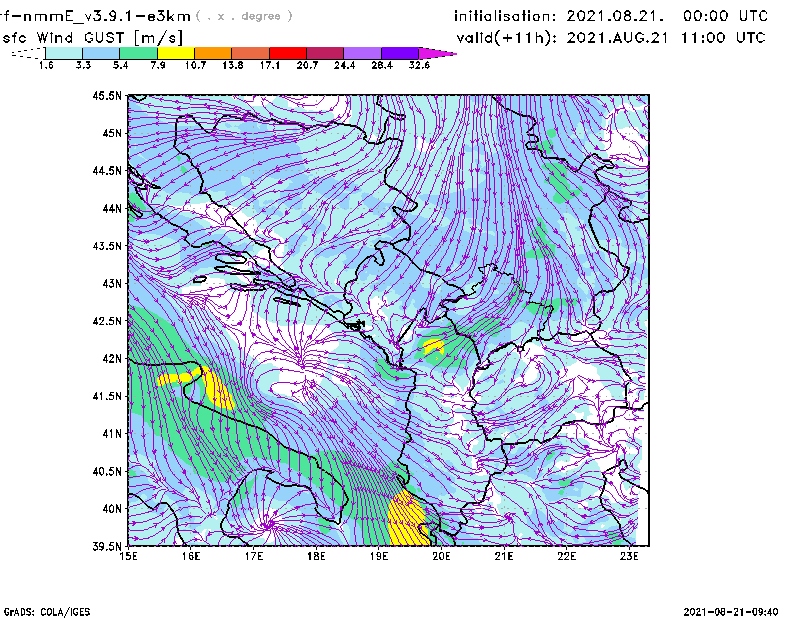800x618 pixels.
Task: Click the 2021-08-21-09:40 footer timestamp
Action: tap(737, 610)
